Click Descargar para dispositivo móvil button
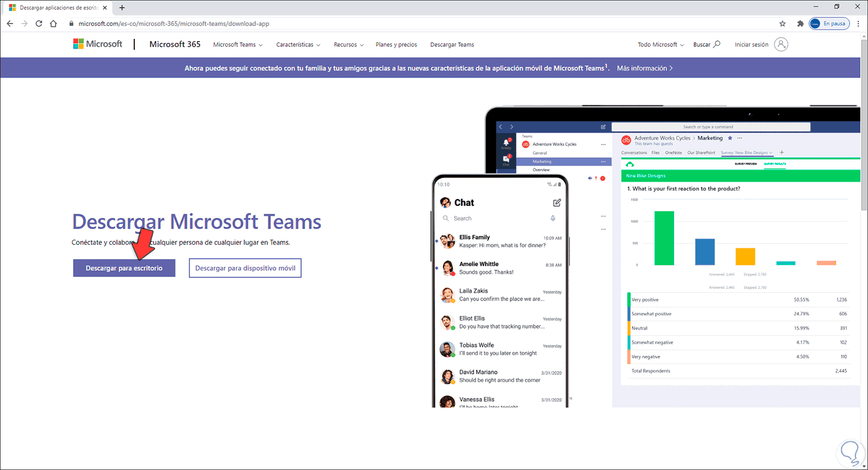868x470 pixels. coord(245,268)
